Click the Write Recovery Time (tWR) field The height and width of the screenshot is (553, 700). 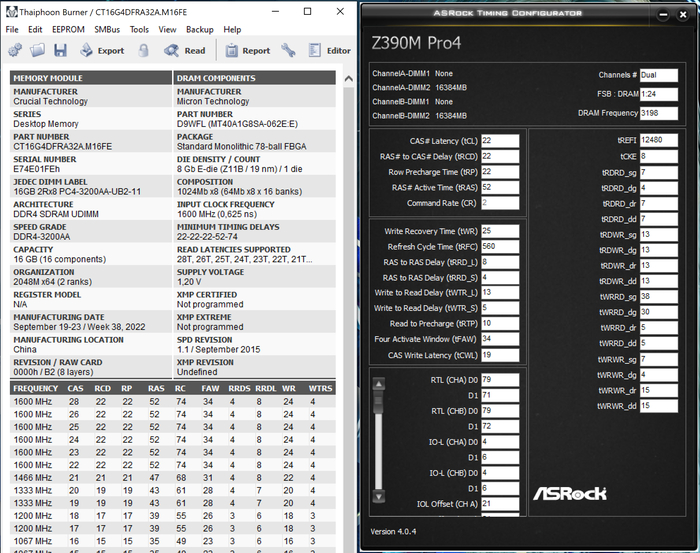click(500, 231)
